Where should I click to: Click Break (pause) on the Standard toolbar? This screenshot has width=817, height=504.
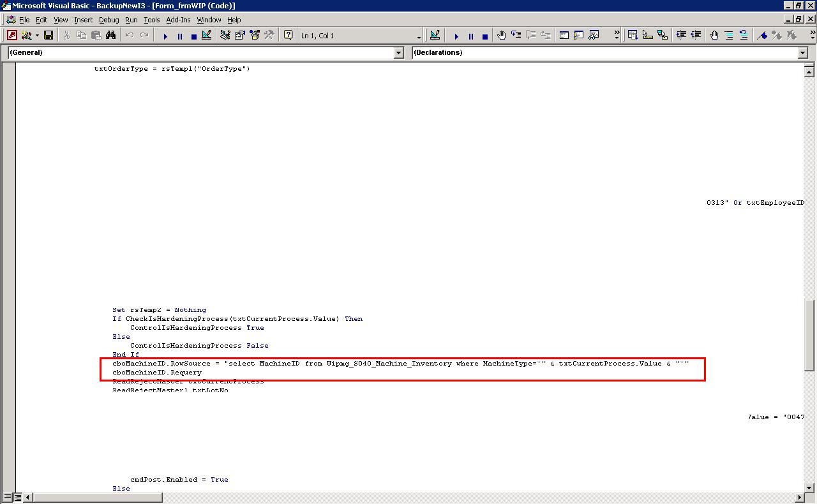click(x=180, y=36)
